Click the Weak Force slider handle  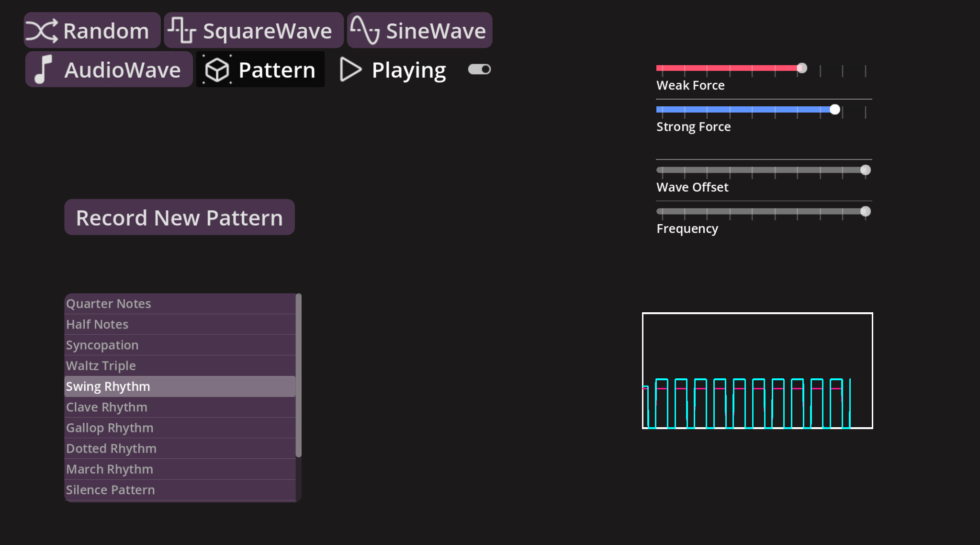(x=802, y=68)
